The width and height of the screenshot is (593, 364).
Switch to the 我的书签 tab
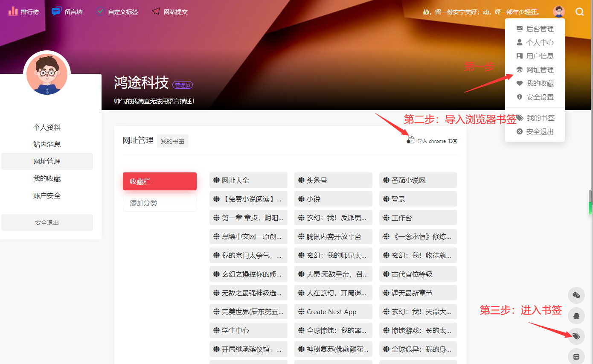tap(172, 141)
